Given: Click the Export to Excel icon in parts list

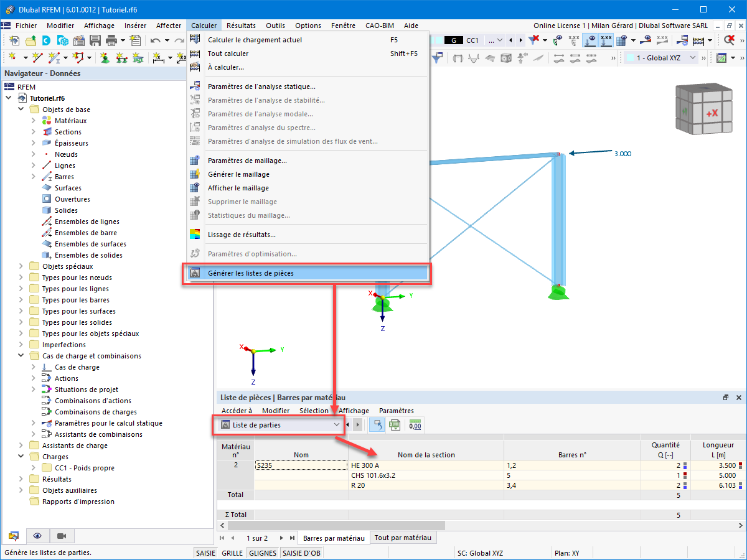Looking at the screenshot, I should tap(395, 425).
